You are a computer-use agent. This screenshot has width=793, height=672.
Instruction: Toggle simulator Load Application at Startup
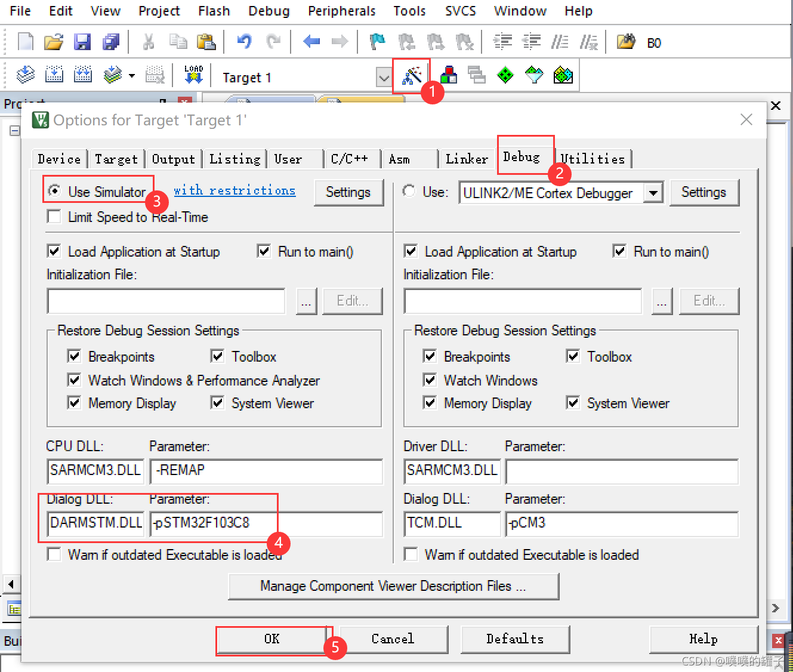(x=54, y=251)
